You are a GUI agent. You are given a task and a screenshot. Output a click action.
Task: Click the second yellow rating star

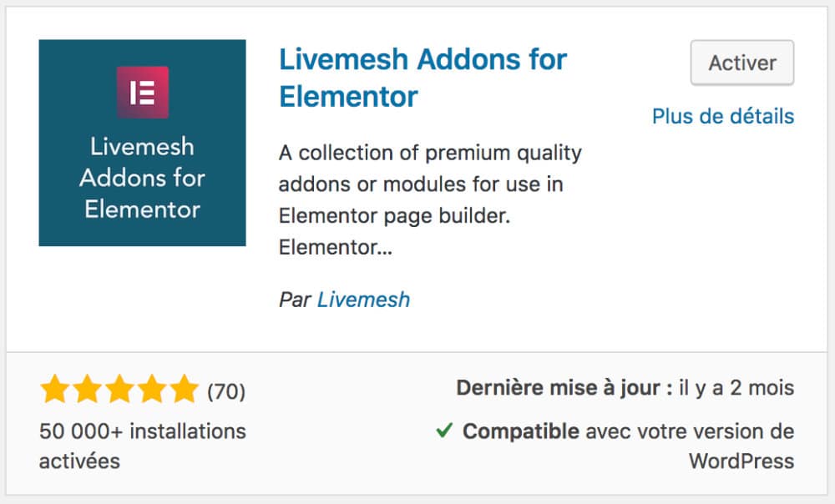88,389
